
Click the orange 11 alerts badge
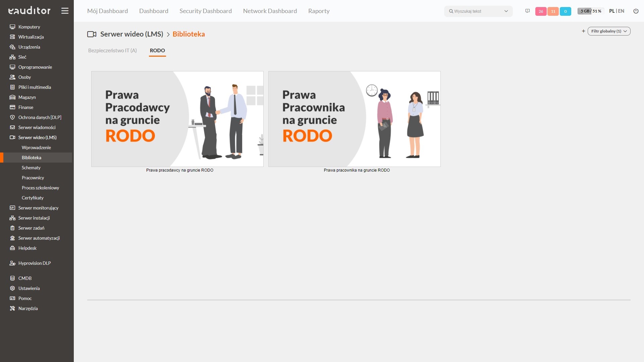point(553,11)
